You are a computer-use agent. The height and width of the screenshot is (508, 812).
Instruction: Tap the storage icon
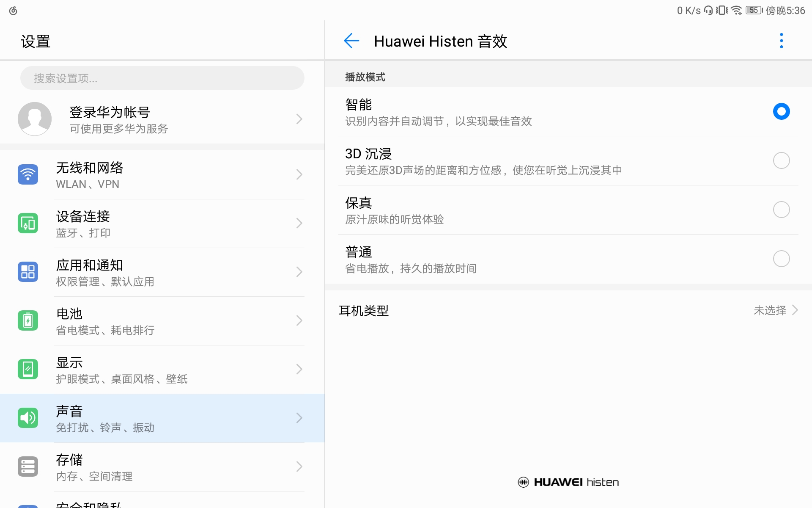pos(28,467)
